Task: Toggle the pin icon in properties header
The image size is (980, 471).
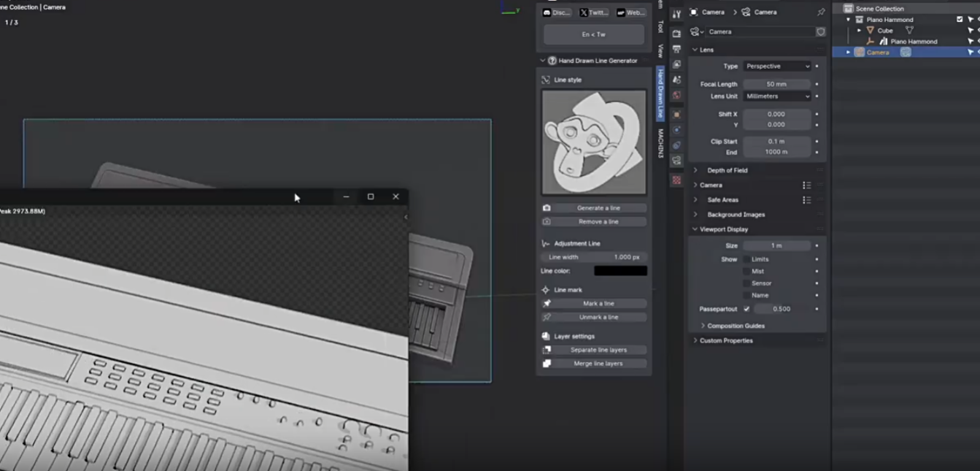Action: pos(821,12)
